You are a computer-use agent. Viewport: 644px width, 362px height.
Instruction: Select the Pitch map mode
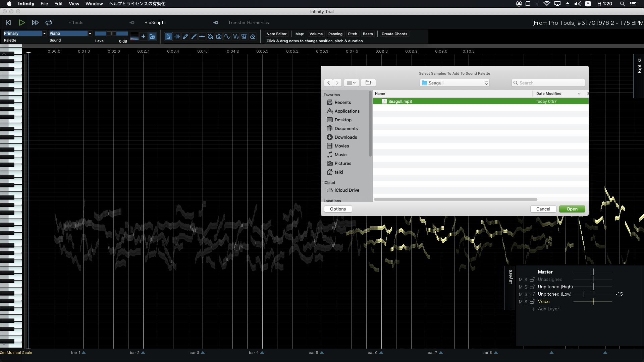point(353,34)
